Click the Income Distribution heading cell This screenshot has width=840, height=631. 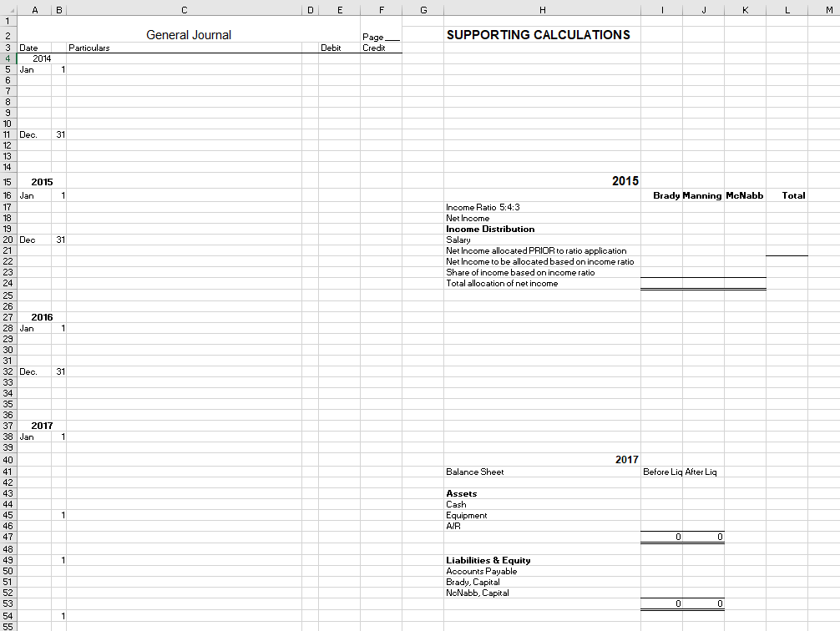pyautogui.click(x=542, y=229)
